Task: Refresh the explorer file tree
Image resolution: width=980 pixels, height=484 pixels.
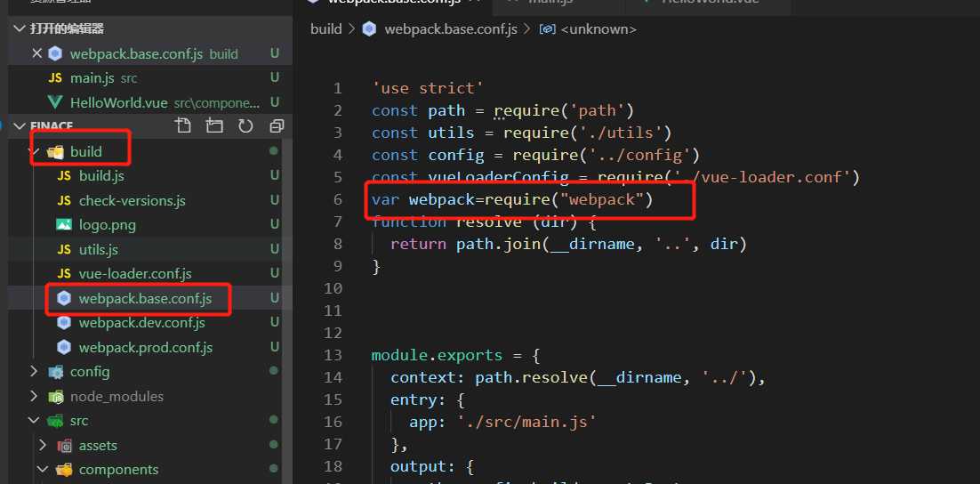Action: click(x=245, y=126)
